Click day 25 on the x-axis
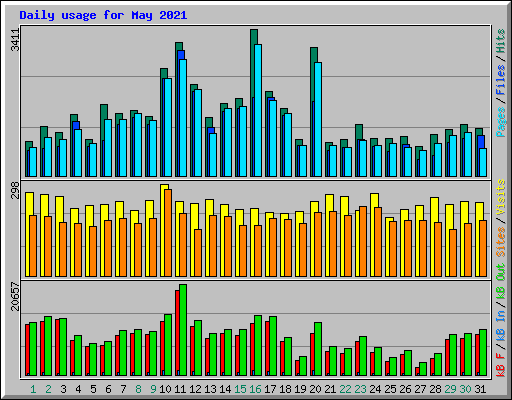Image resolution: width=512 pixels, height=400 pixels. click(x=390, y=389)
